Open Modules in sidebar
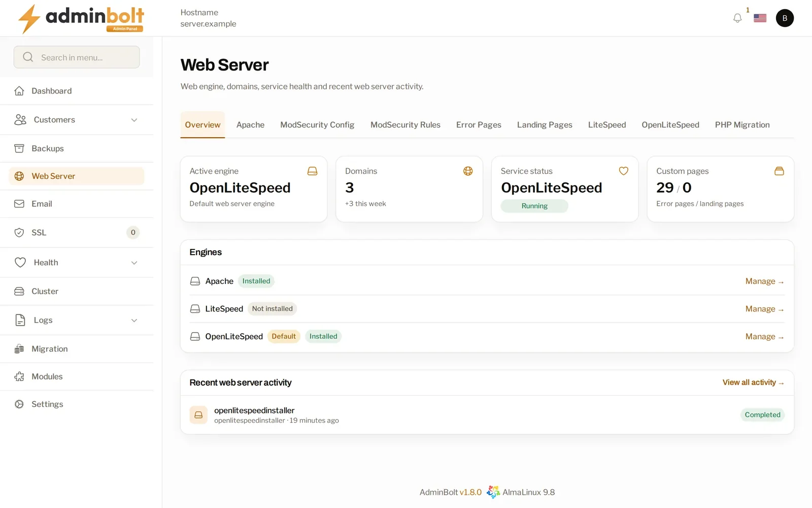The width and height of the screenshot is (812, 508). (77, 376)
